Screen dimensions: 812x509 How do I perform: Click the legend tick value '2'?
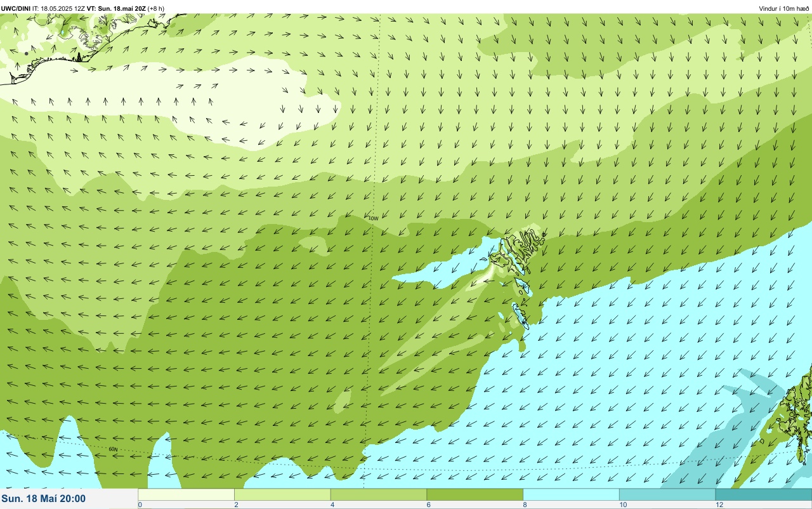tap(236, 505)
